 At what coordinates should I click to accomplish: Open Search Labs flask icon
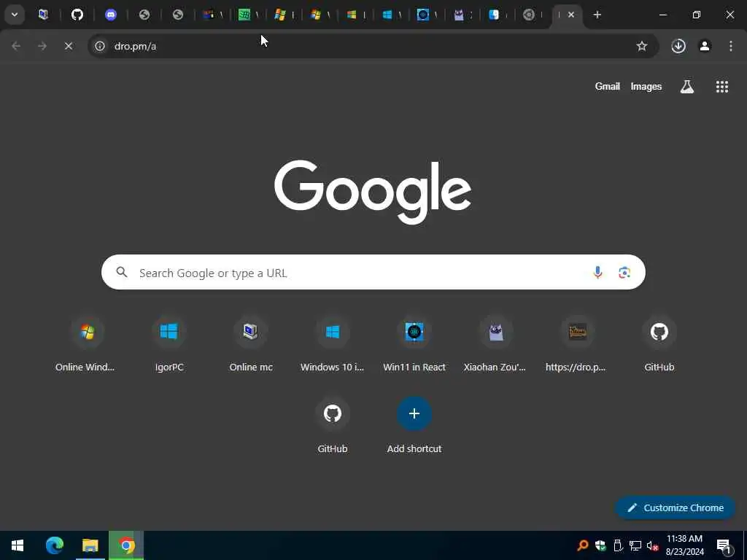(x=687, y=87)
